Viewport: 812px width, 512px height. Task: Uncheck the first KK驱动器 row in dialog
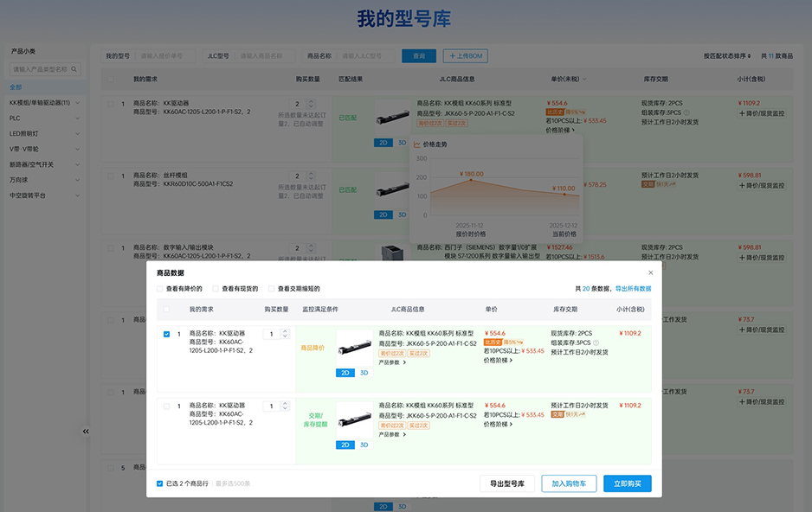point(167,334)
